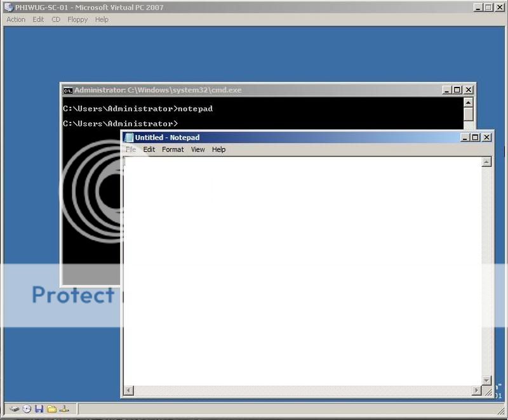Open the shared folders status icon
Screen dimensions: 508x420
coord(52,410)
